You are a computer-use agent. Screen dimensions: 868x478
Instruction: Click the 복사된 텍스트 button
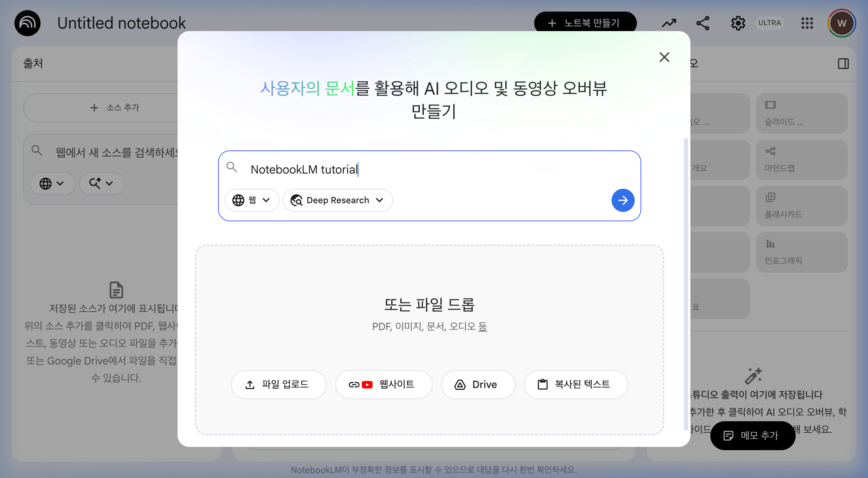(x=576, y=385)
